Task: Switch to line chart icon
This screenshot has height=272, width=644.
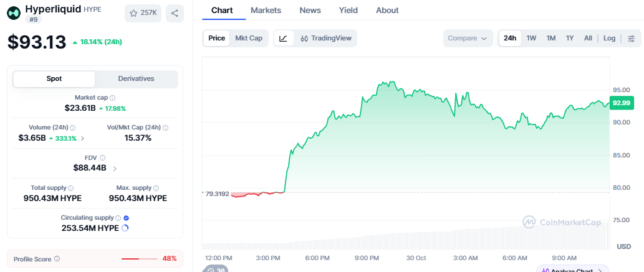Action: pos(284,38)
